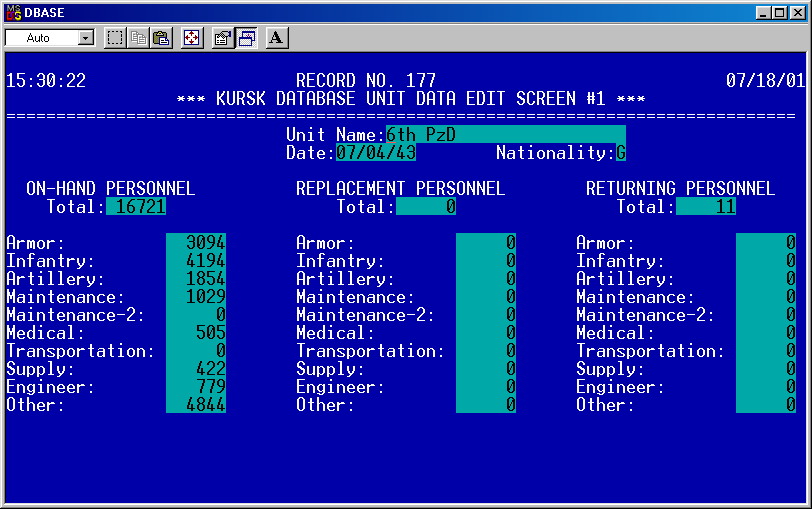Open the MS-DOS system menu icon
The height and width of the screenshot is (509, 812).
pos(13,11)
